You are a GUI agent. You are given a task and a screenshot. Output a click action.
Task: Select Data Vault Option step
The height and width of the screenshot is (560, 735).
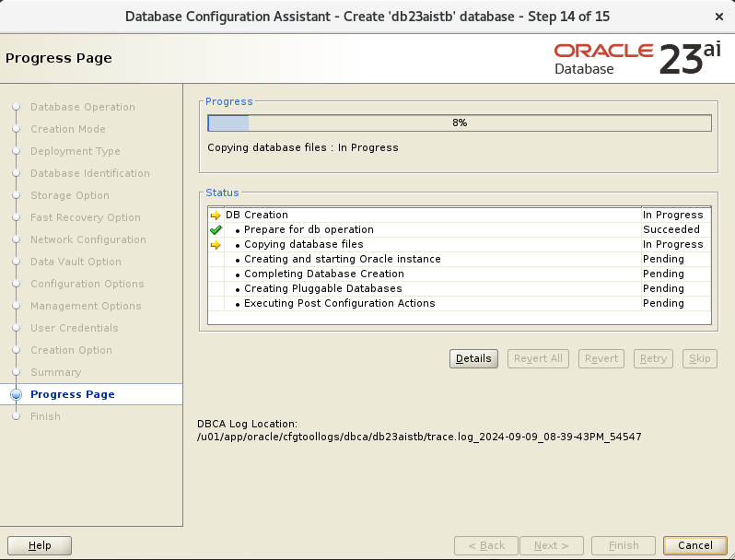click(76, 262)
